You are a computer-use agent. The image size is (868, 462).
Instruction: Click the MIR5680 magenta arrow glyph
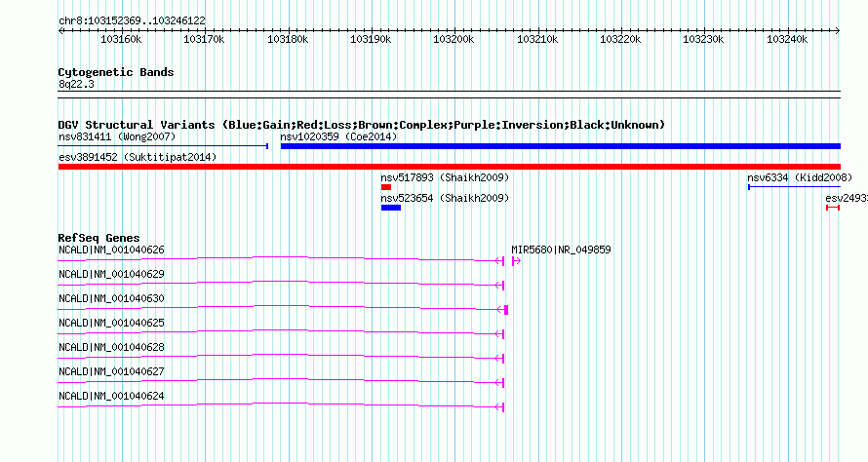click(x=516, y=260)
